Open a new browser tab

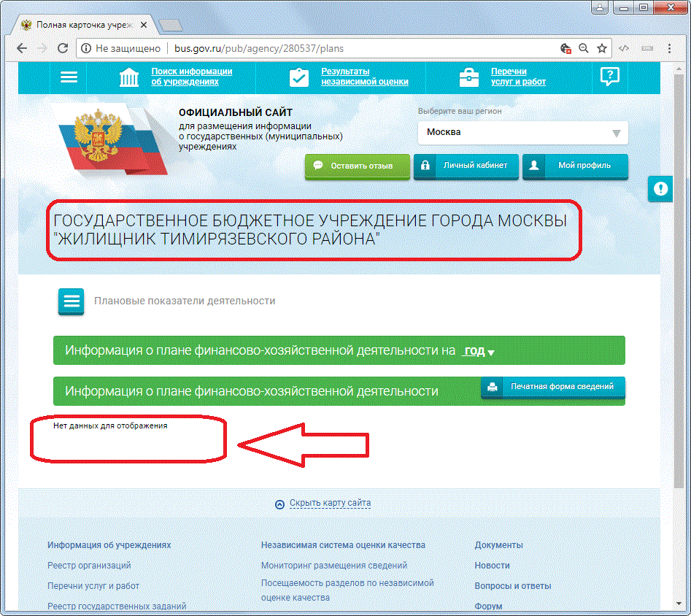(x=171, y=25)
